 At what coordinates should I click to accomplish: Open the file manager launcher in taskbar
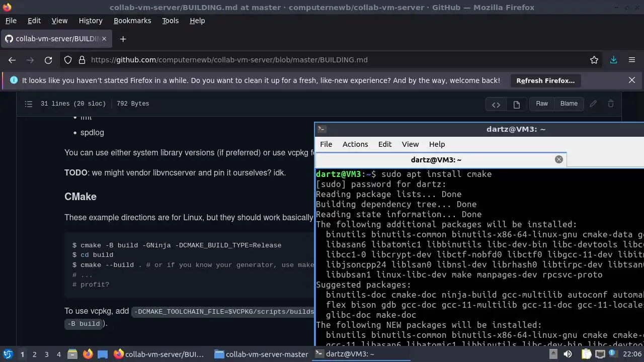[x=72, y=354]
